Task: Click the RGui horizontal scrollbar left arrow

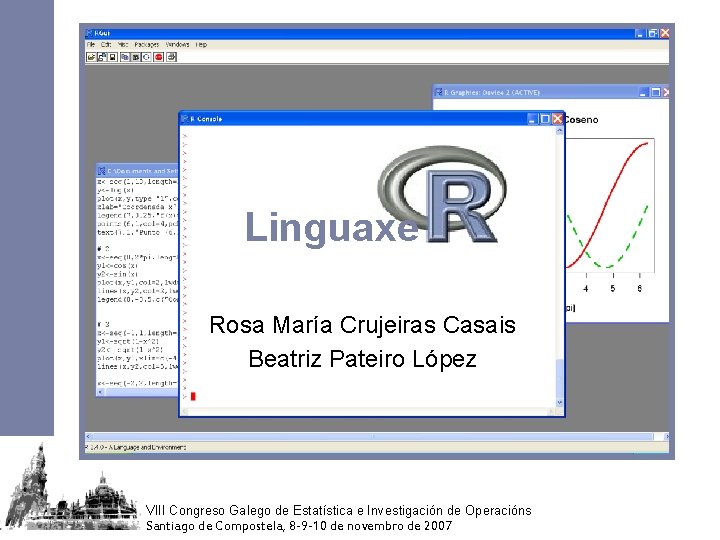Action: point(89,436)
